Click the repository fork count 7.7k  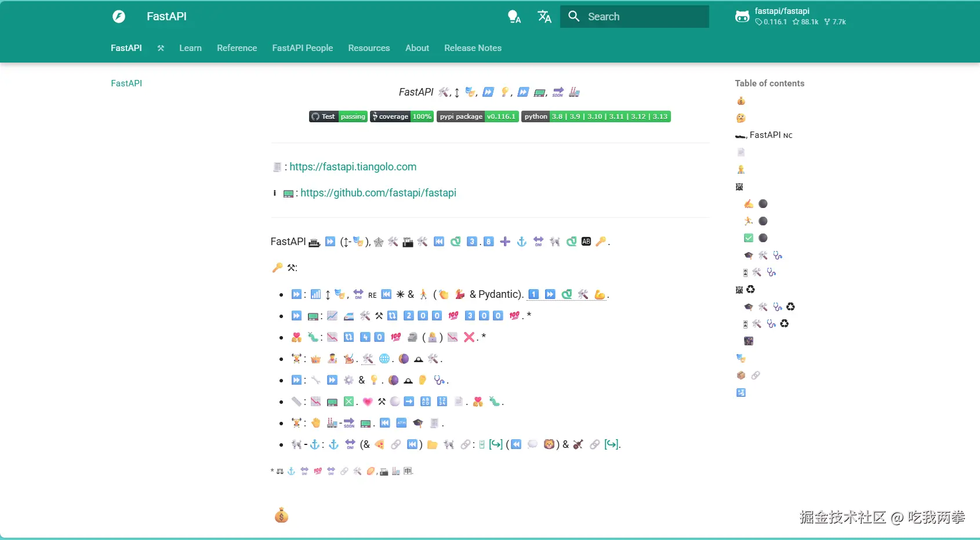point(835,22)
